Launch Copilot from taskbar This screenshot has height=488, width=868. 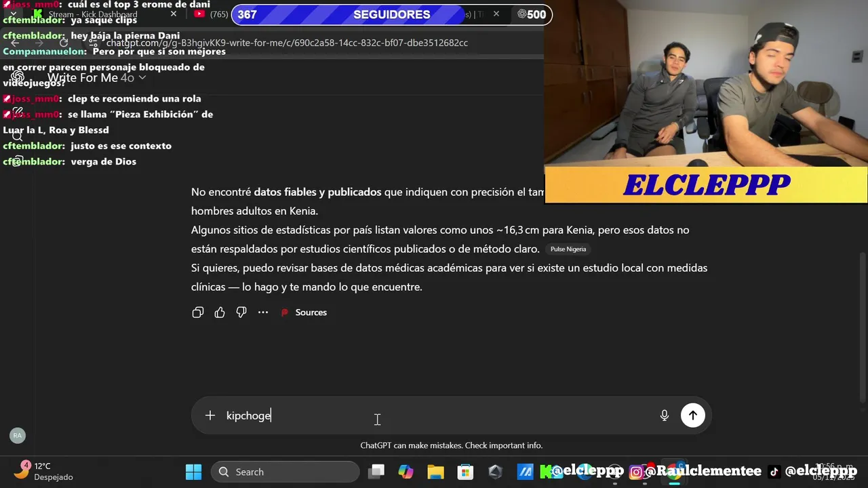pyautogui.click(x=406, y=472)
